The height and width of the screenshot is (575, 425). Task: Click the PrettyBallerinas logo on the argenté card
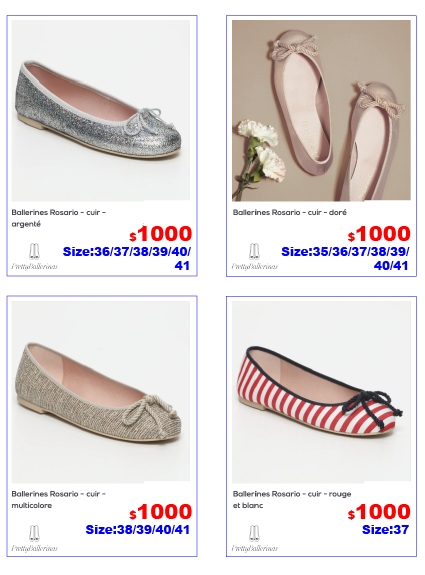tap(34, 257)
